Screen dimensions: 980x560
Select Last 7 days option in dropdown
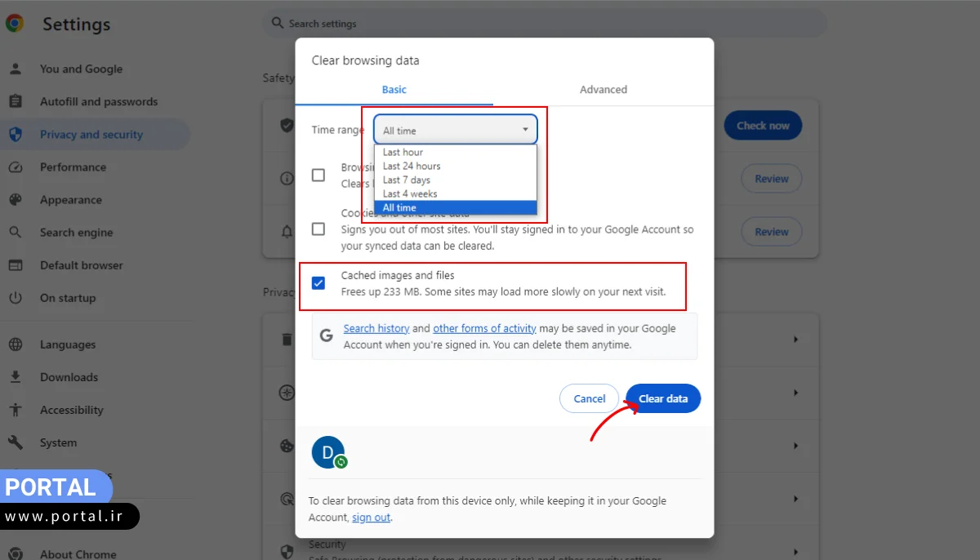coord(407,180)
